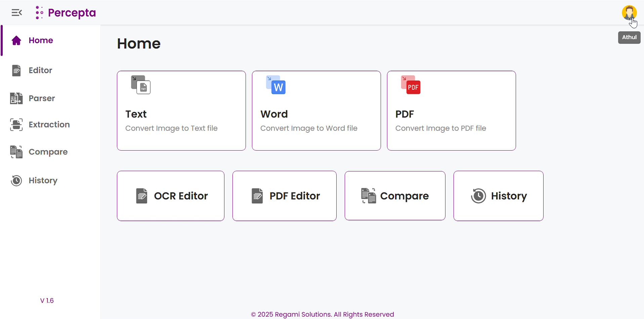Screen dimensions: 644x319
Task: Click the Regami Solutions copyright text
Action: [x=322, y=314]
